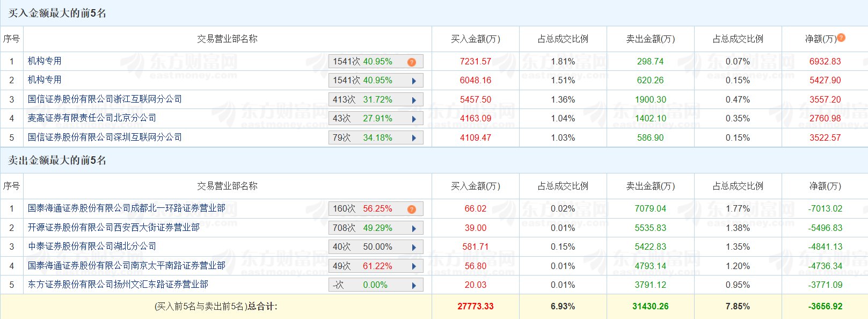Image resolution: width=868 pixels, height=319 pixels.
Task: Click sell amount 1900.30 cell
Action: pos(651,99)
